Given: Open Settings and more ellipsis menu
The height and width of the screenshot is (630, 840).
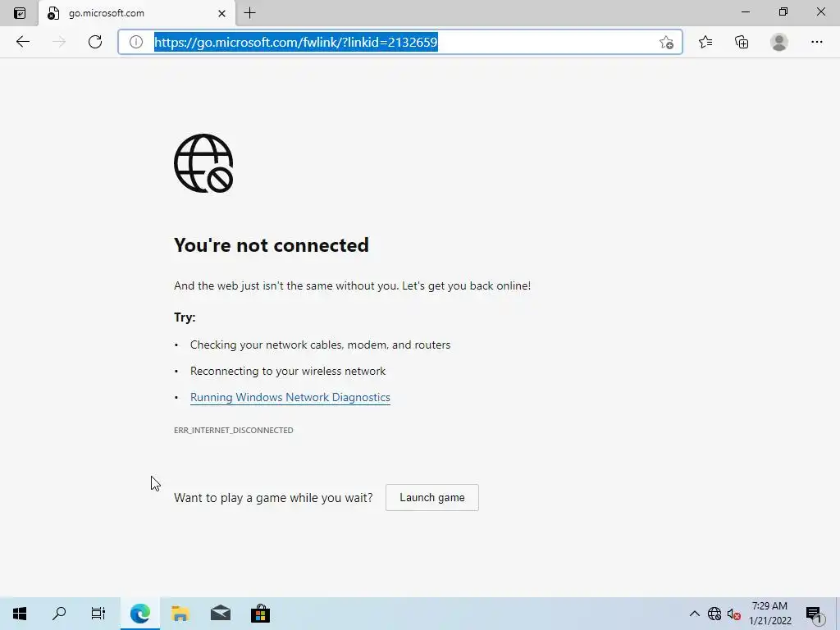Looking at the screenshot, I should click(x=816, y=42).
